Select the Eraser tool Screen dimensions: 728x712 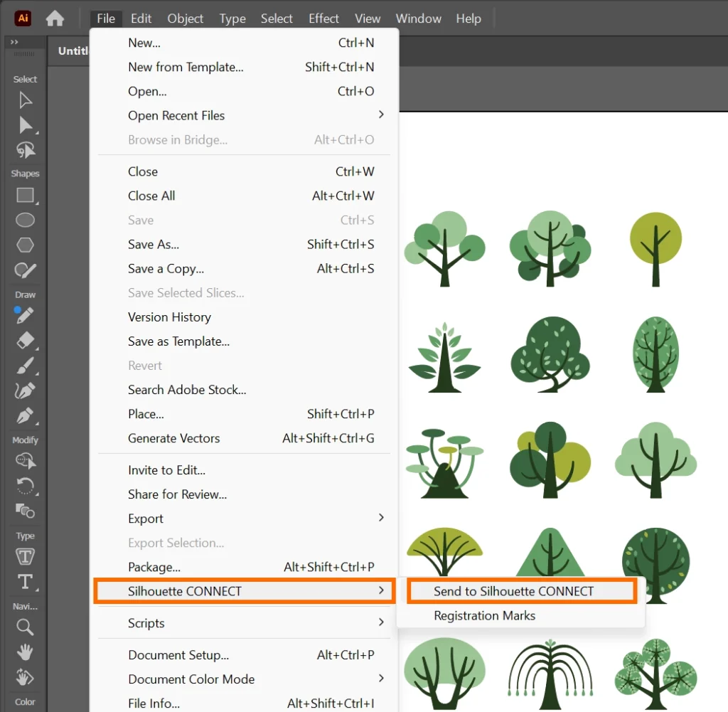click(26, 341)
